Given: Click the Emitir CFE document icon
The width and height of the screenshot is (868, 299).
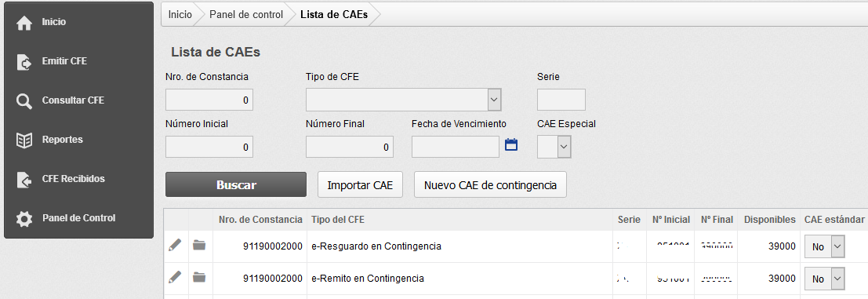Looking at the screenshot, I should [24, 62].
